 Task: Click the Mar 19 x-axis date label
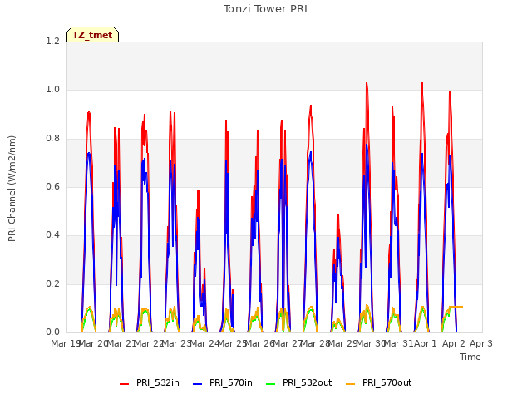pos(65,343)
